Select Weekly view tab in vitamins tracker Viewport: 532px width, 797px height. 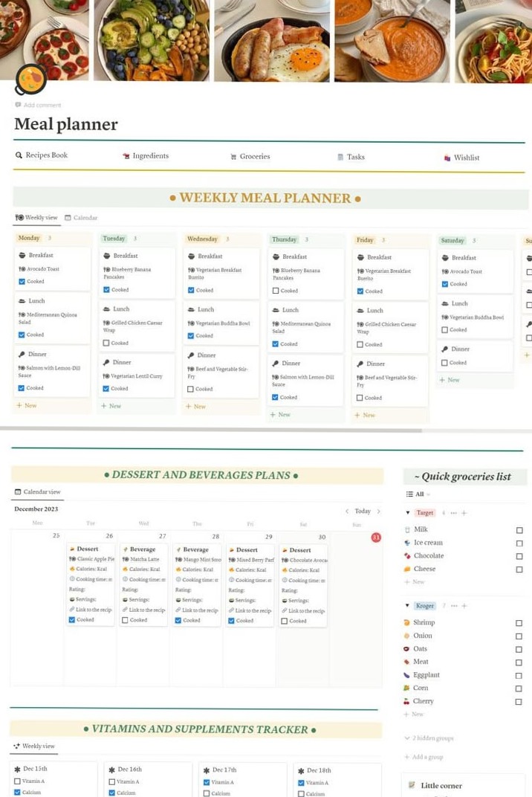[34, 746]
